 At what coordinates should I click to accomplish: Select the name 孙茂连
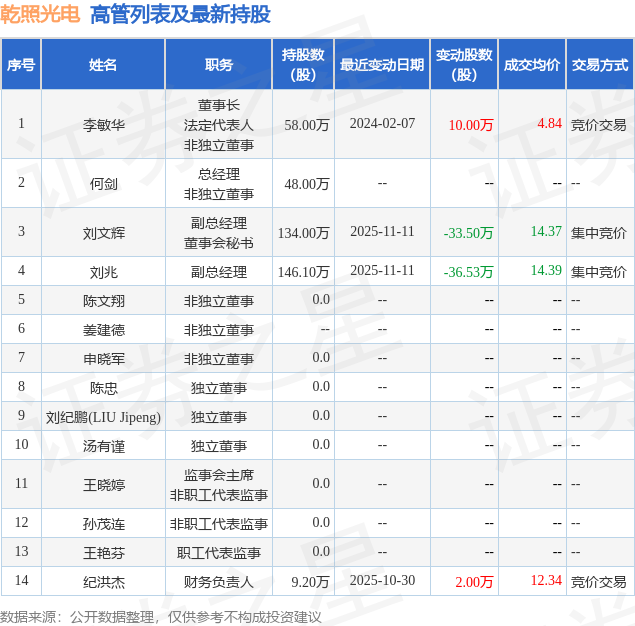tap(104, 524)
